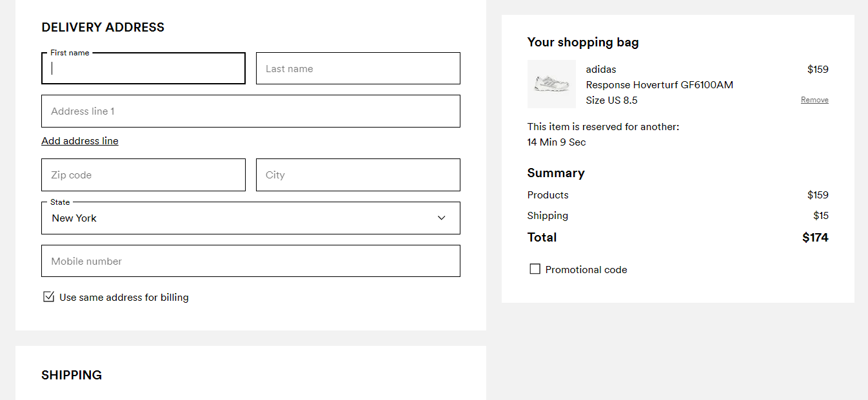Uncheck Use same address for billing
The height and width of the screenshot is (400, 868).
point(48,297)
